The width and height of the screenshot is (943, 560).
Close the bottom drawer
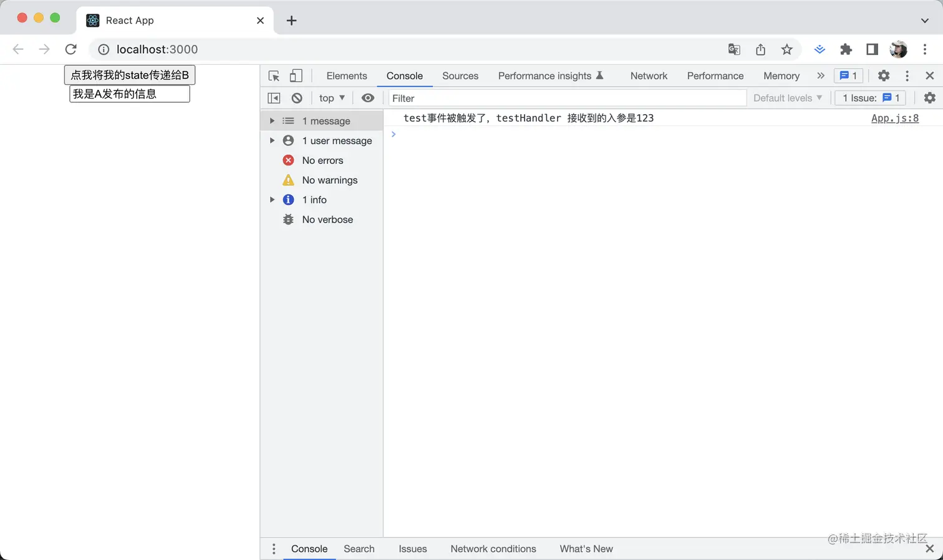[x=930, y=549]
